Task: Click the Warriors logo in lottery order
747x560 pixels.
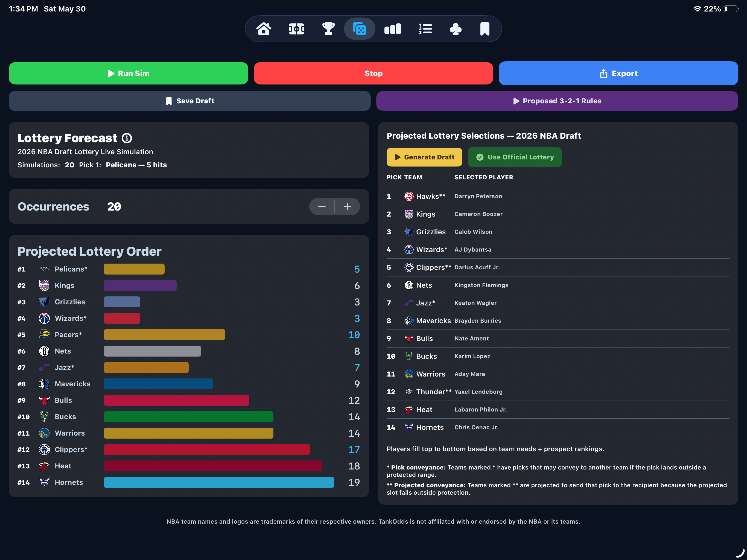Action: pyautogui.click(x=44, y=433)
